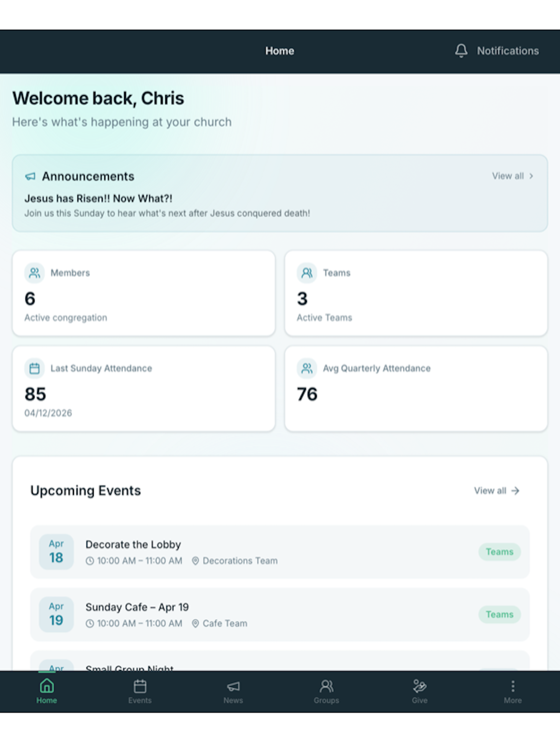
Task: Open the Decorate the Lobby event
Action: [280, 552]
